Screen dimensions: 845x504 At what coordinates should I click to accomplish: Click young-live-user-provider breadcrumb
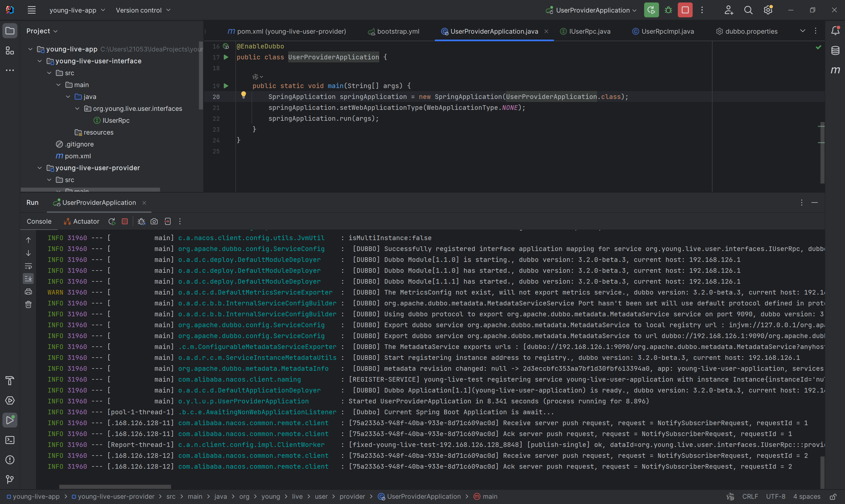[x=113, y=496]
